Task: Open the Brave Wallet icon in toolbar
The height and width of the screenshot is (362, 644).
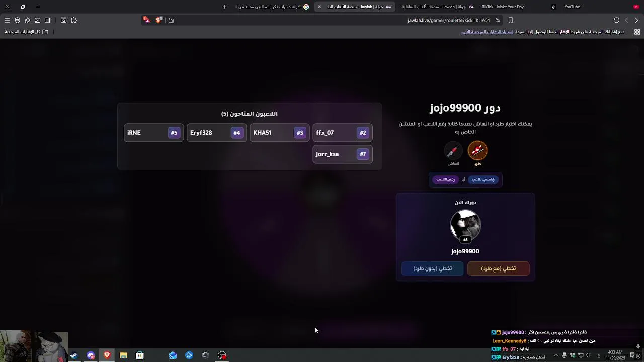Action: (37, 20)
